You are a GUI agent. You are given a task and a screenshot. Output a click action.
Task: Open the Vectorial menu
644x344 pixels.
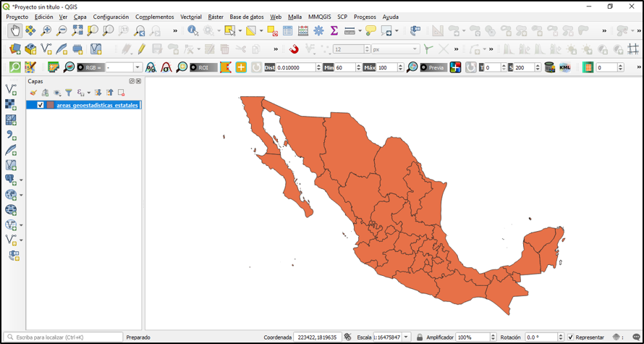point(191,17)
